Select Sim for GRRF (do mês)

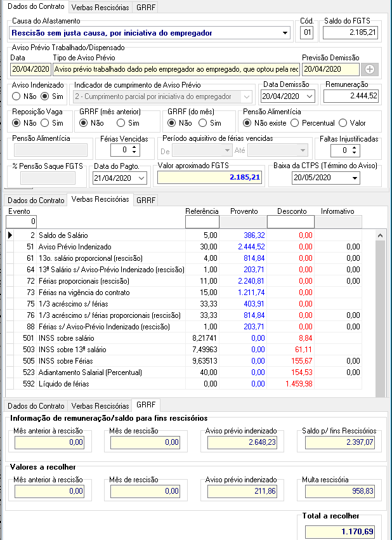coord(203,123)
